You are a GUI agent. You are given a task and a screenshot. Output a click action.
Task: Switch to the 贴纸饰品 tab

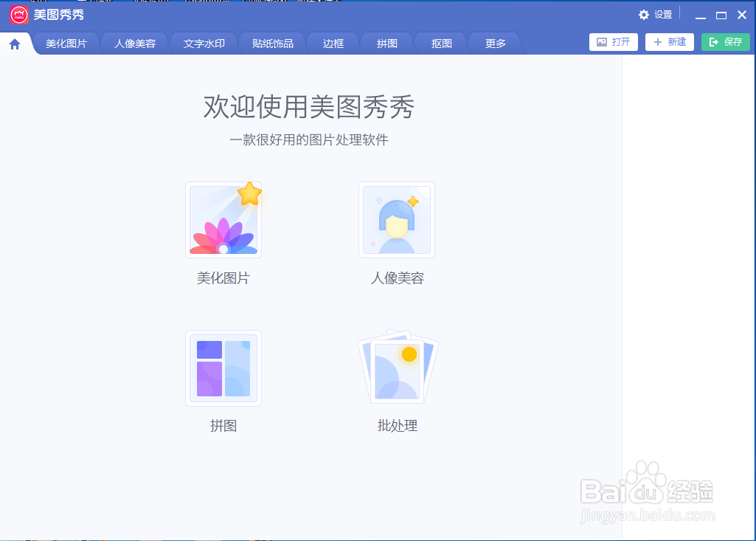pyautogui.click(x=272, y=44)
